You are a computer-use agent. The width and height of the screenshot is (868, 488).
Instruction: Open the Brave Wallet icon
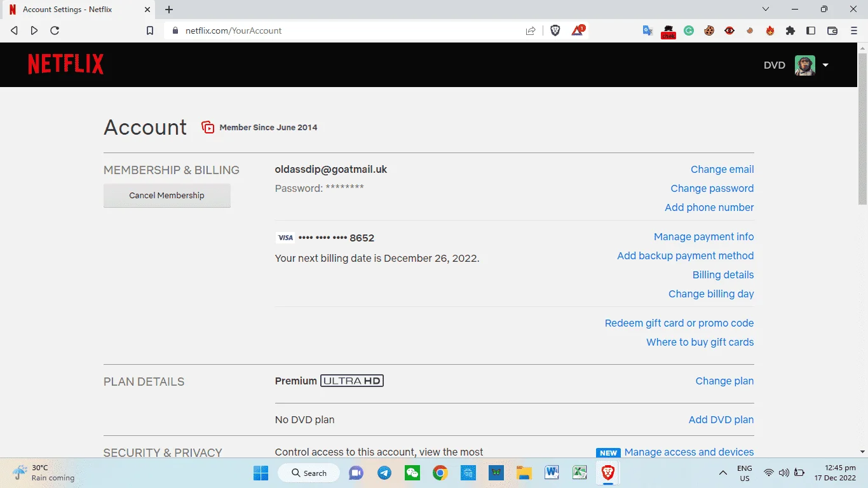pos(832,30)
